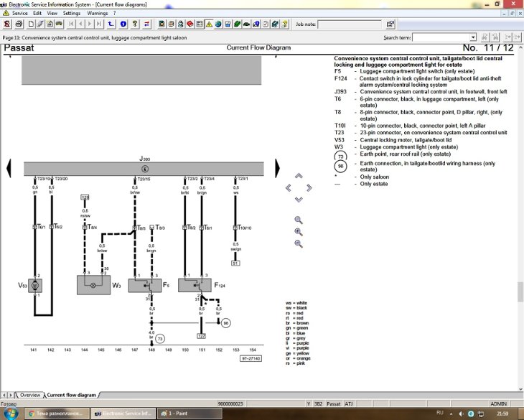The height and width of the screenshot is (420, 524).
Task: Switch to the Overview tab
Action: [x=29, y=395]
